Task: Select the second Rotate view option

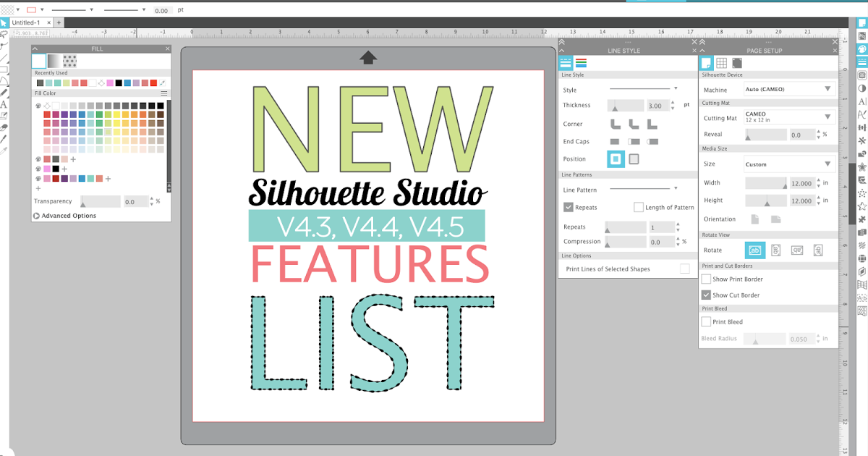Action: 775,250
